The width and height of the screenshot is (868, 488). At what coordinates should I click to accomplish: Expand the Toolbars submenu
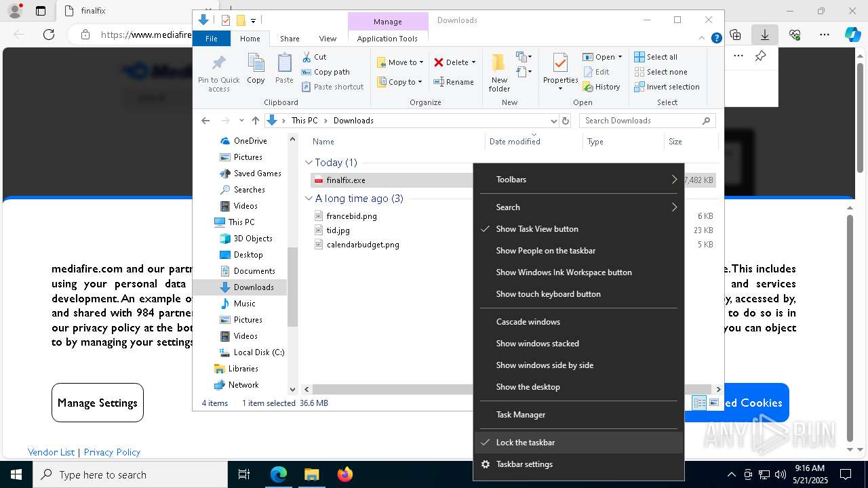click(578, 180)
